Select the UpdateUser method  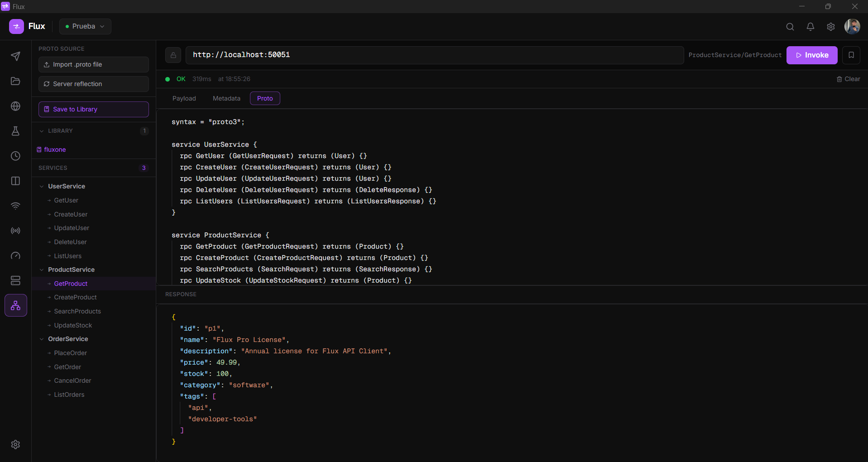72,228
